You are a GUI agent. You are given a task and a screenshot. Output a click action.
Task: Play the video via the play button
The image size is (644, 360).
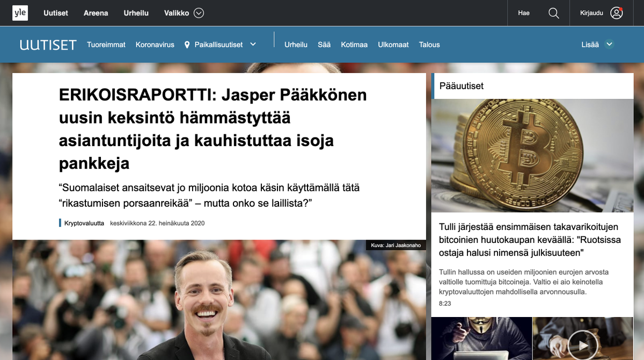tap(582, 345)
